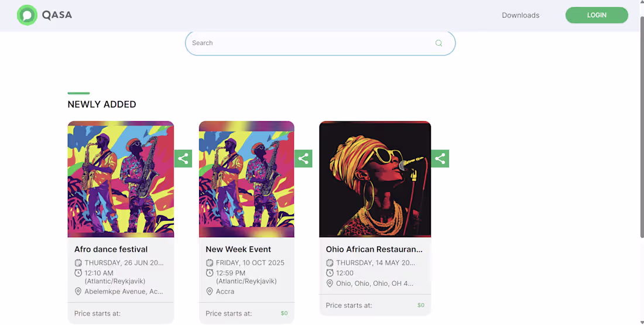Click the search magnifier icon

439,43
